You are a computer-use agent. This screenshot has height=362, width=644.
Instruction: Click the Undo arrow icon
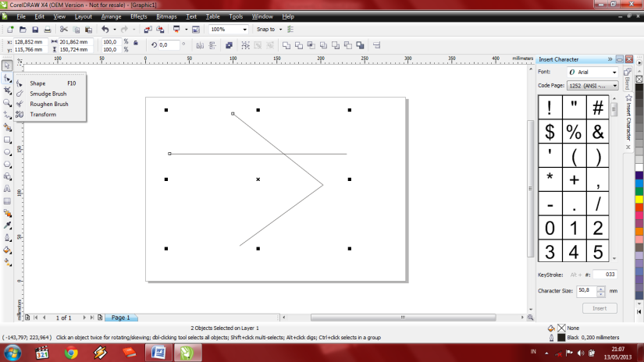tap(105, 30)
